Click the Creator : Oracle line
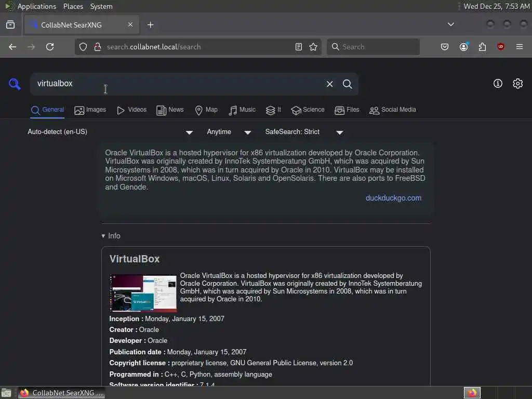The width and height of the screenshot is (532, 399). [134, 329]
